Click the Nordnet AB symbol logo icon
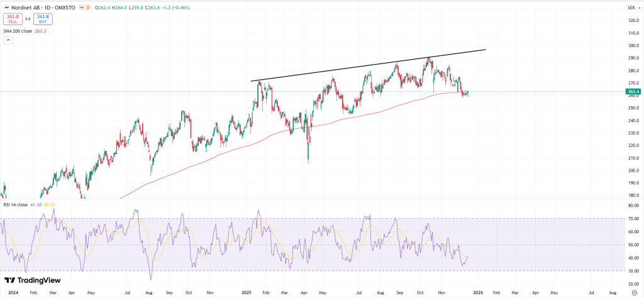Viewport: 644px width, 298px height. click(x=6, y=8)
